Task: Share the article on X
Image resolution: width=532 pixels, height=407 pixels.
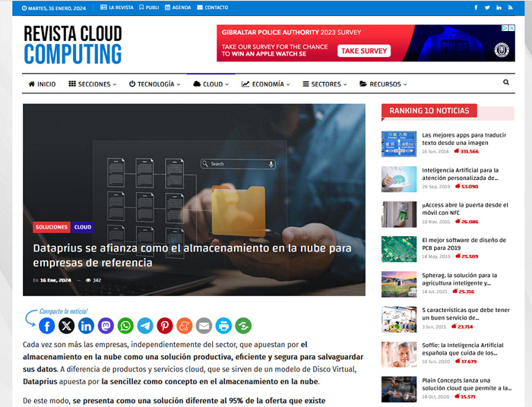Action: pyautogui.click(x=67, y=326)
